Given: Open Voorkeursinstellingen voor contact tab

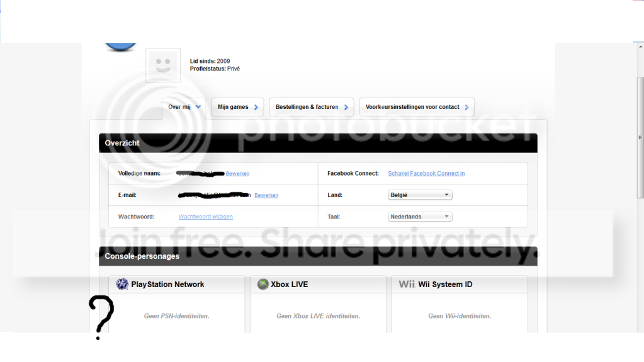Looking at the screenshot, I should click(x=417, y=107).
